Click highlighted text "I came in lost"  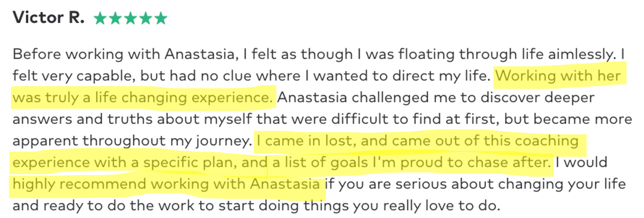pyautogui.click(x=304, y=141)
